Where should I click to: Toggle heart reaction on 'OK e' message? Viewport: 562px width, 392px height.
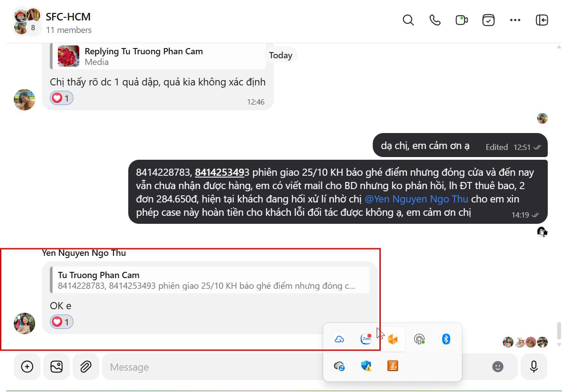point(61,321)
